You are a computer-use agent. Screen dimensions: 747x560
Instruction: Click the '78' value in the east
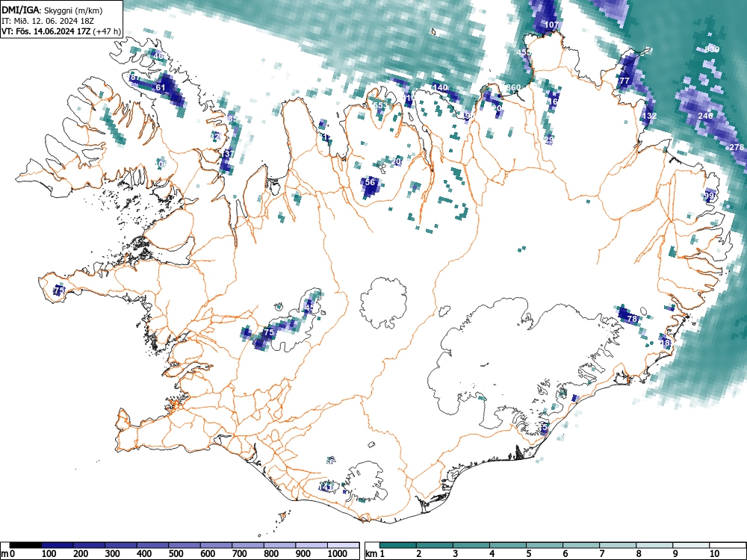pyautogui.click(x=632, y=319)
